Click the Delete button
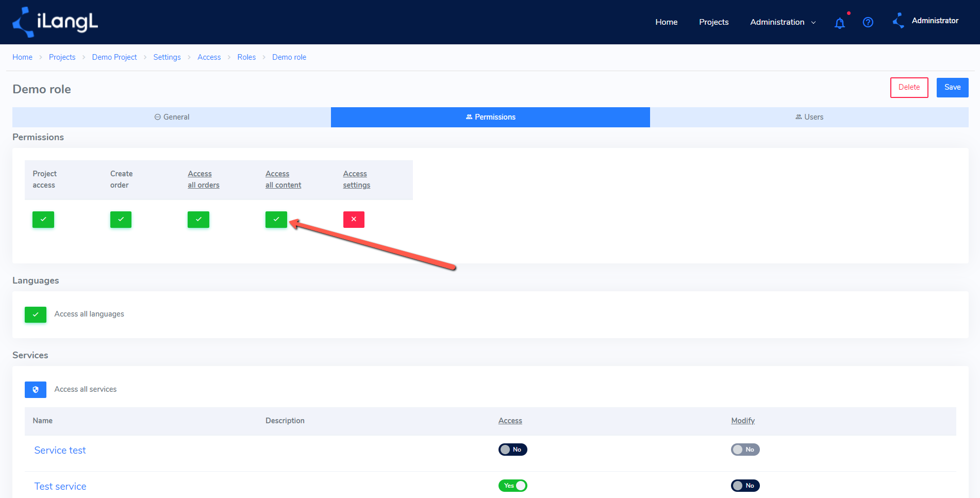The width and height of the screenshot is (980, 498). 909,88
